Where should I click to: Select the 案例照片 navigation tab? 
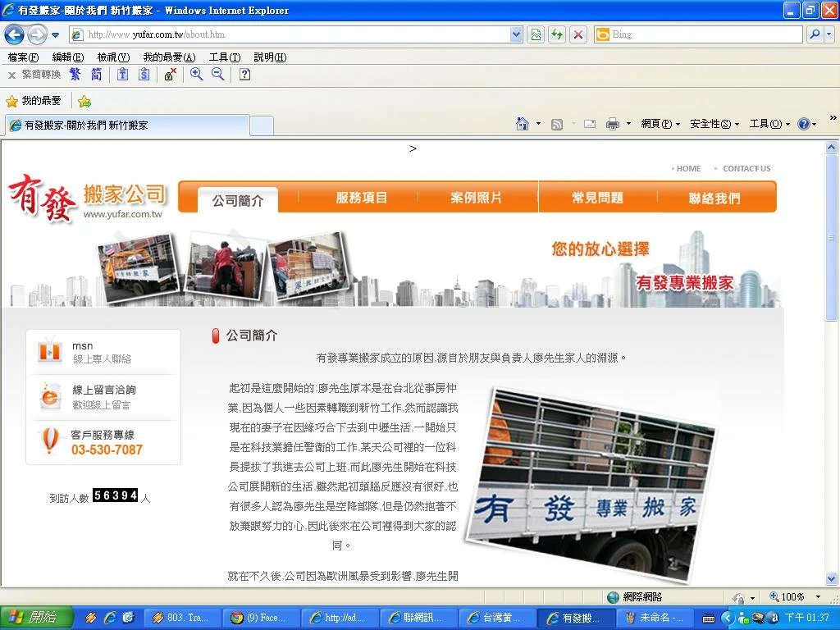click(477, 198)
